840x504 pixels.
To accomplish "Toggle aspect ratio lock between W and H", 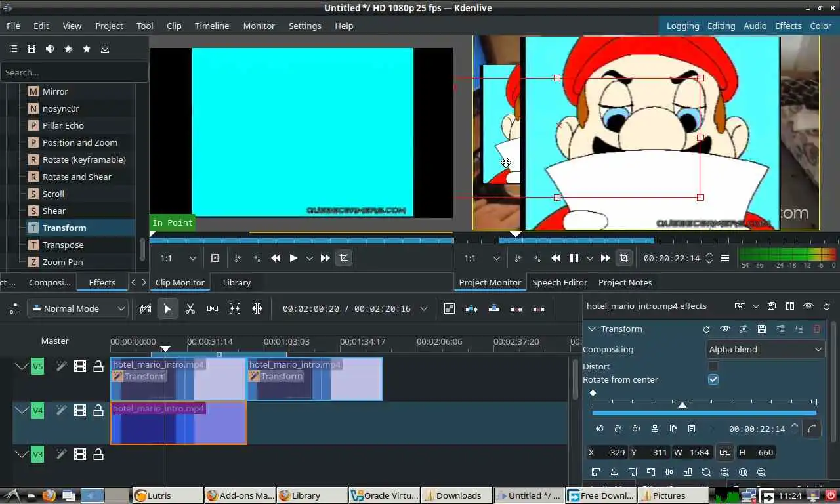I will pyautogui.click(x=725, y=452).
